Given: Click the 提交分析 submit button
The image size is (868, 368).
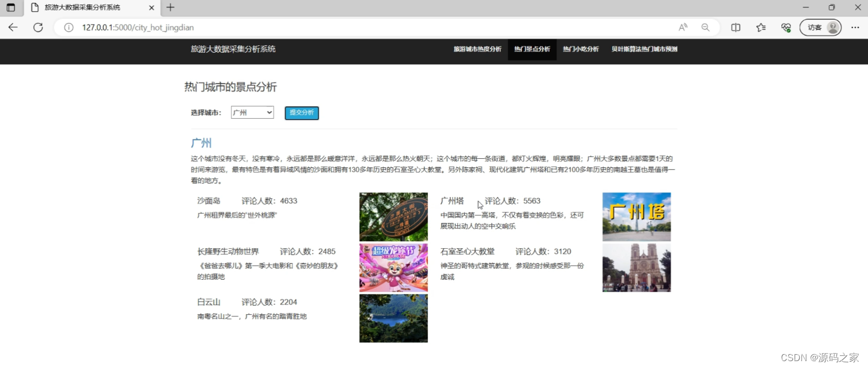Looking at the screenshot, I should click(302, 113).
